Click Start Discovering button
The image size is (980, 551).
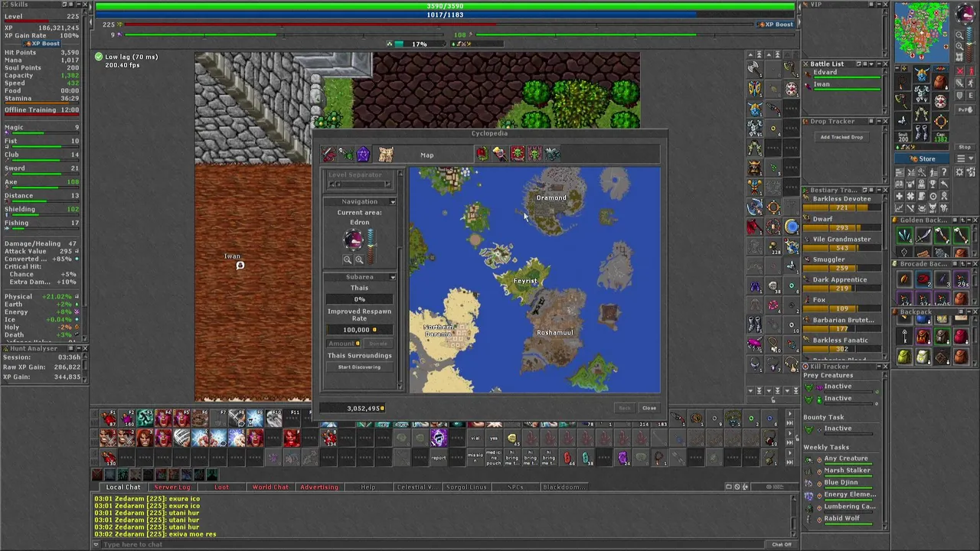click(359, 367)
